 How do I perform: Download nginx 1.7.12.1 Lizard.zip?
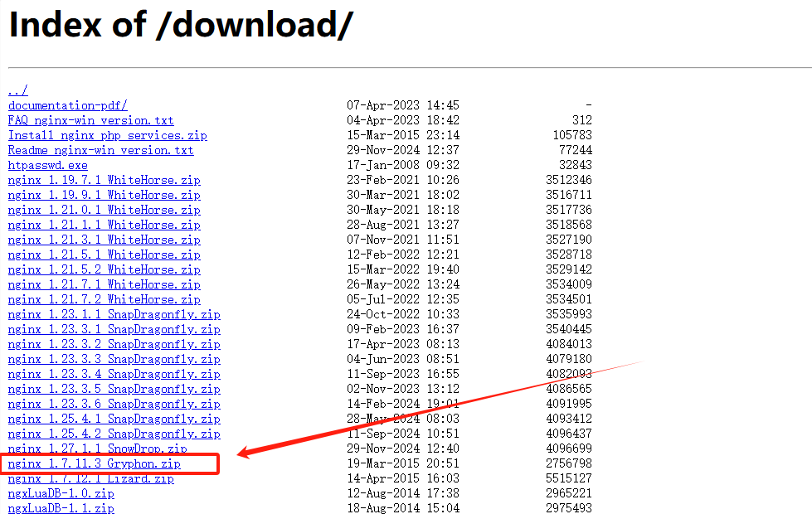[91, 479]
